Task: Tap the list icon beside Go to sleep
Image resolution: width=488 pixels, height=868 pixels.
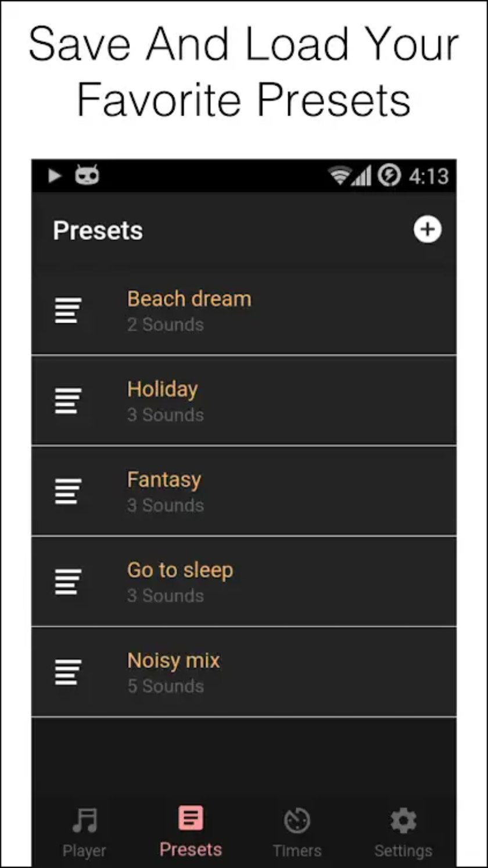Action: tap(68, 581)
